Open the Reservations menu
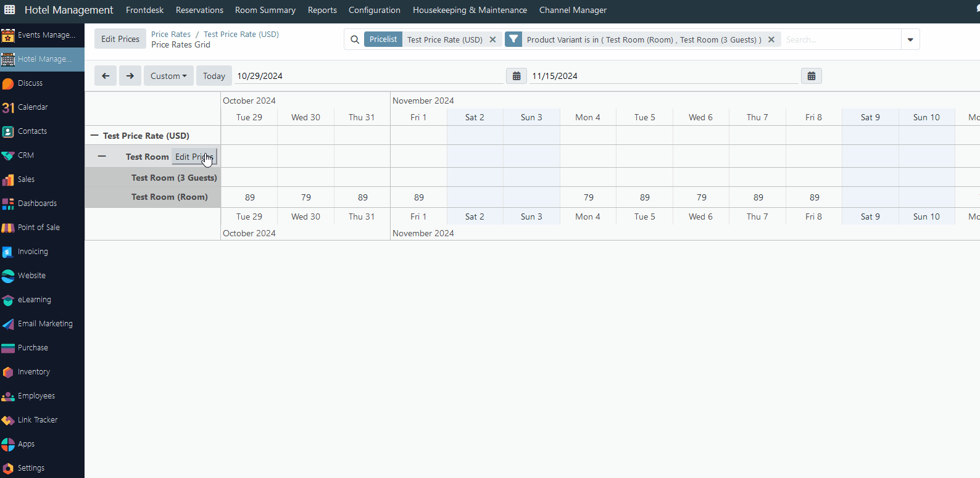Image resolution: width=980 pixels, height=478 pixels. click(199, 10)
